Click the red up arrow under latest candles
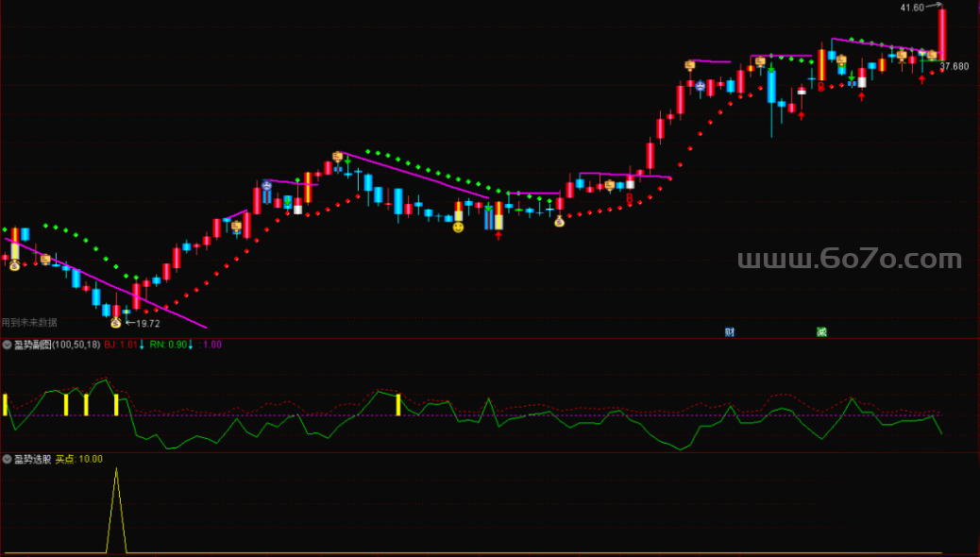980x557 pixels. point(921,80)
